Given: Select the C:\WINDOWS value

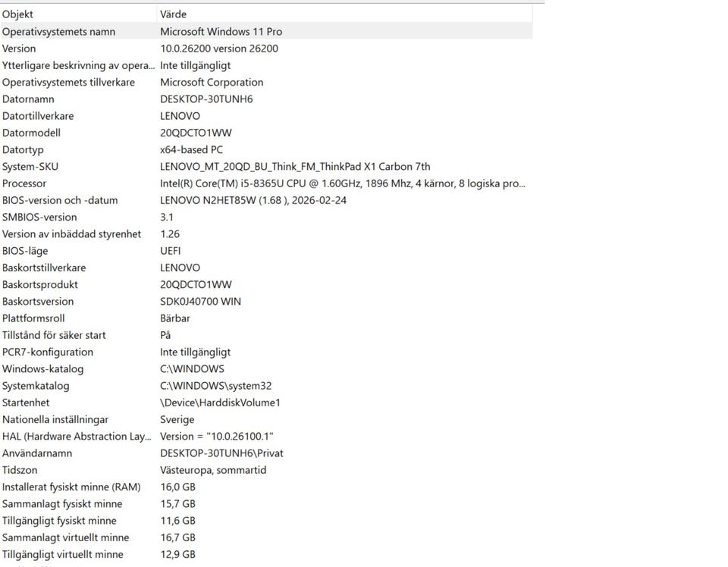Looking at the screenshot, I should pos(192,369).
